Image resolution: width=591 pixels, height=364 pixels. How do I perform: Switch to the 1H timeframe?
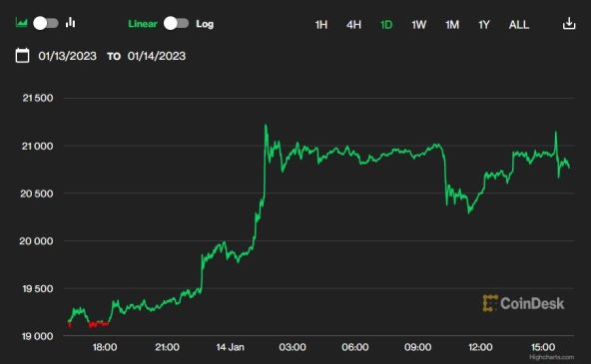[x=321, y=25]
